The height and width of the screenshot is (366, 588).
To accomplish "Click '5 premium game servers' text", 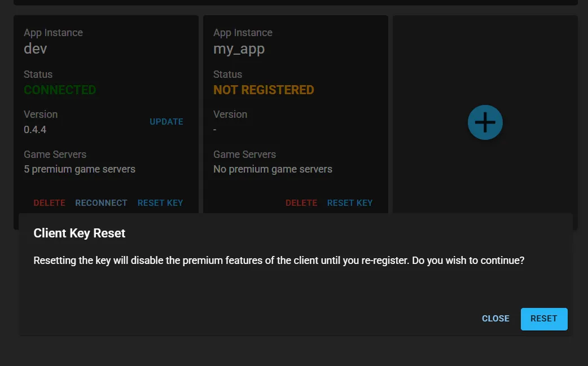I will coord(80,169).
